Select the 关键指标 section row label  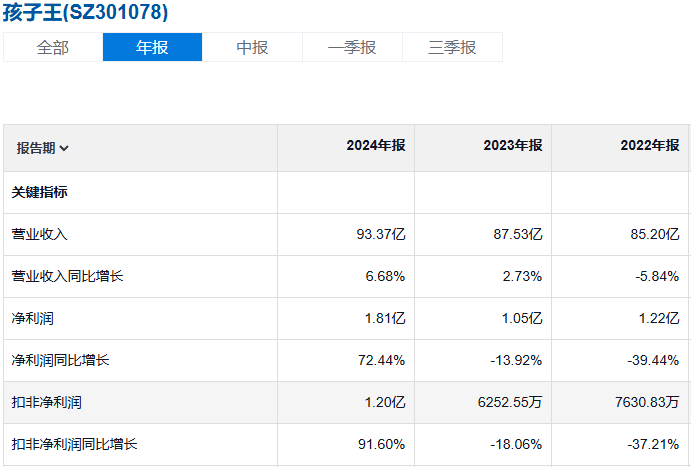(x=40, y=192)
